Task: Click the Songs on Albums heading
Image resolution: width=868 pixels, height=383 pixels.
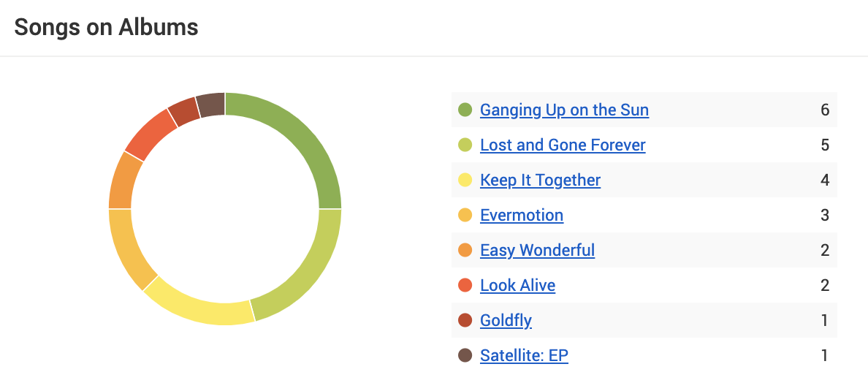Action: point(107,28)
